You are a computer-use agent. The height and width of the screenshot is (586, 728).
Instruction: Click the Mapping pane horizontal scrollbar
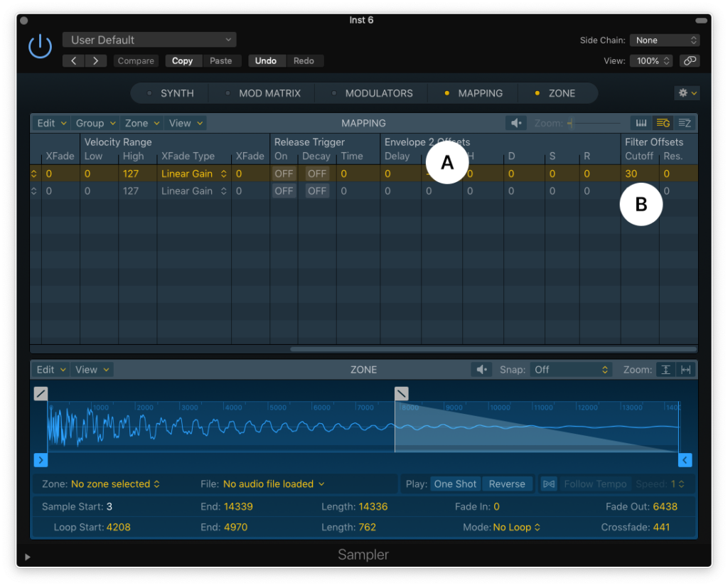coord(493,348)
